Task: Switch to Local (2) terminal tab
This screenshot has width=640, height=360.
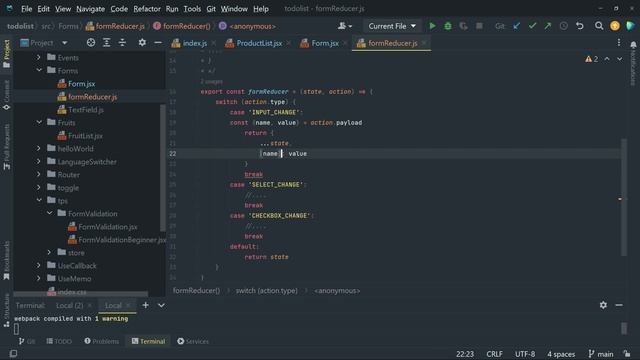Action: (69, 305)
